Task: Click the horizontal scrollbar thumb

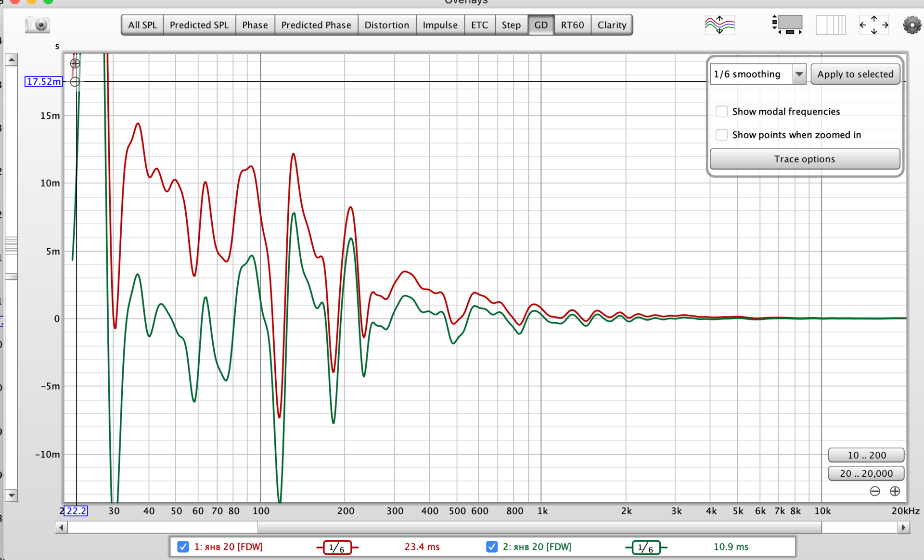Action: coord(539,528)
